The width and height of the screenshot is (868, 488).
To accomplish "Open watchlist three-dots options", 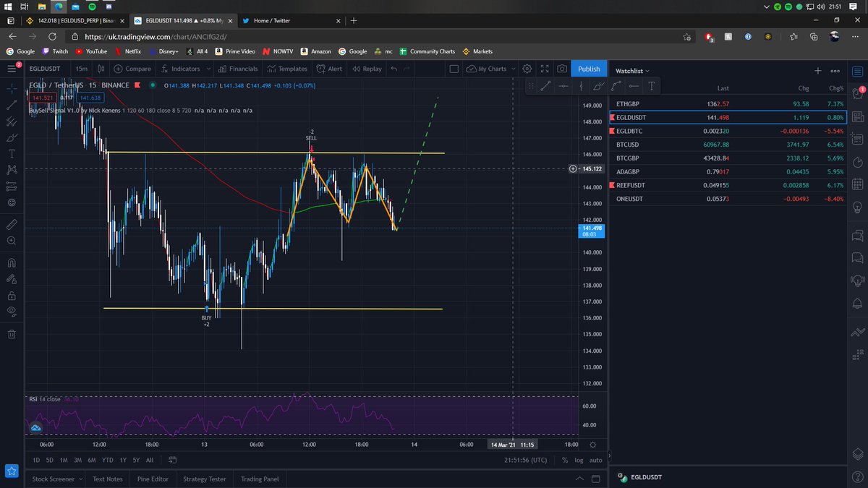I will [x=835, y=71].
